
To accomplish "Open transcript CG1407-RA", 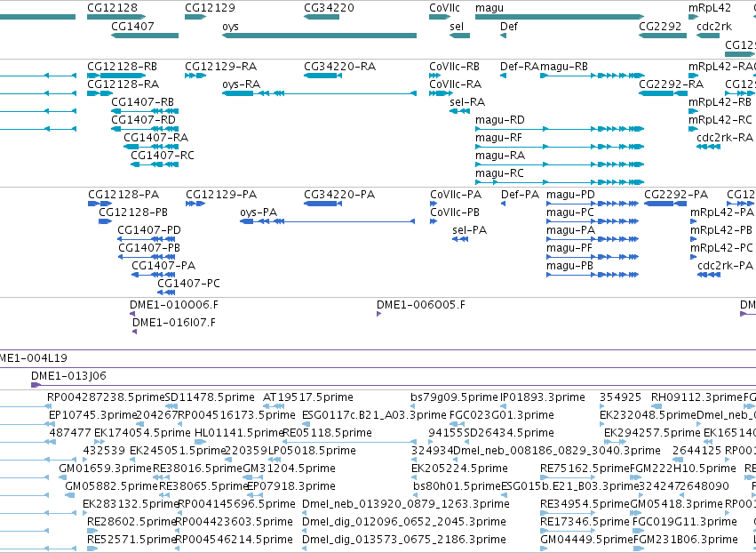I will (x=156, y=138).
